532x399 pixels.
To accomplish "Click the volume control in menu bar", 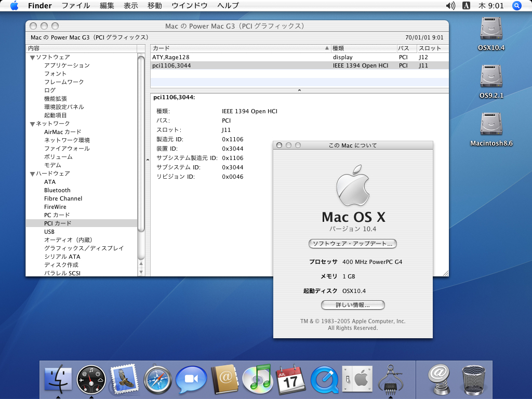I will click(x=450, y=6).
